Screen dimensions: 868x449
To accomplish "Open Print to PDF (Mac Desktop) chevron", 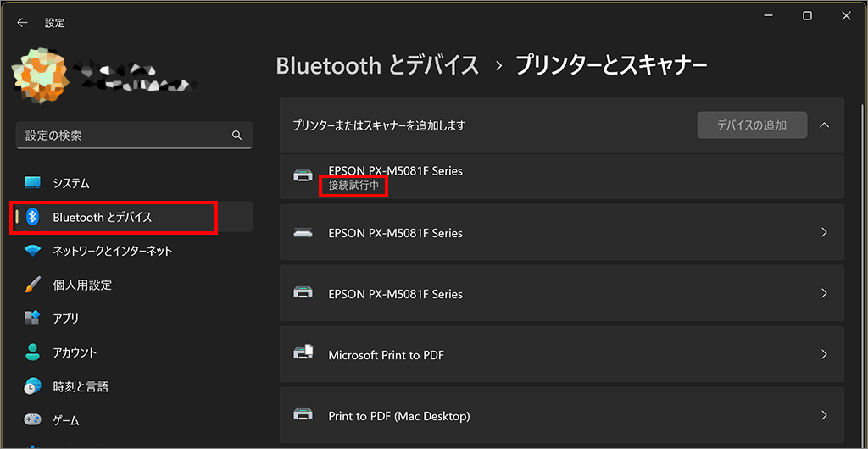I will click(824, 415).
